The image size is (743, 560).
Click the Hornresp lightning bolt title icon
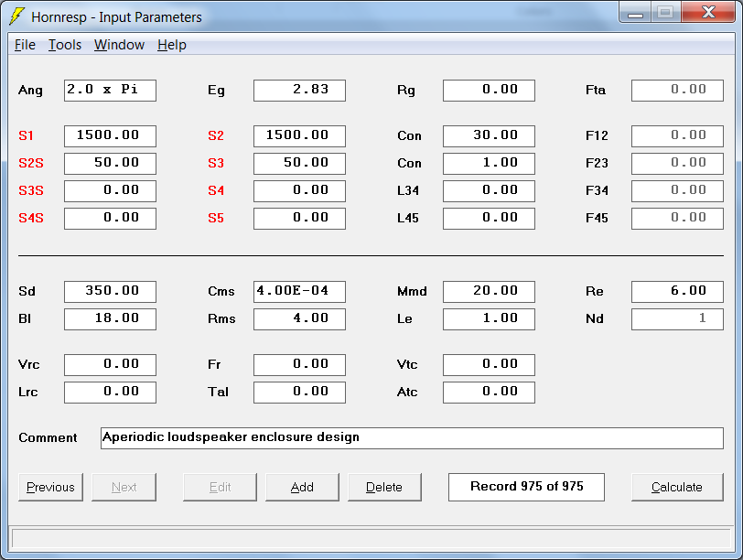pyautogui.click(x=17, y=16)
